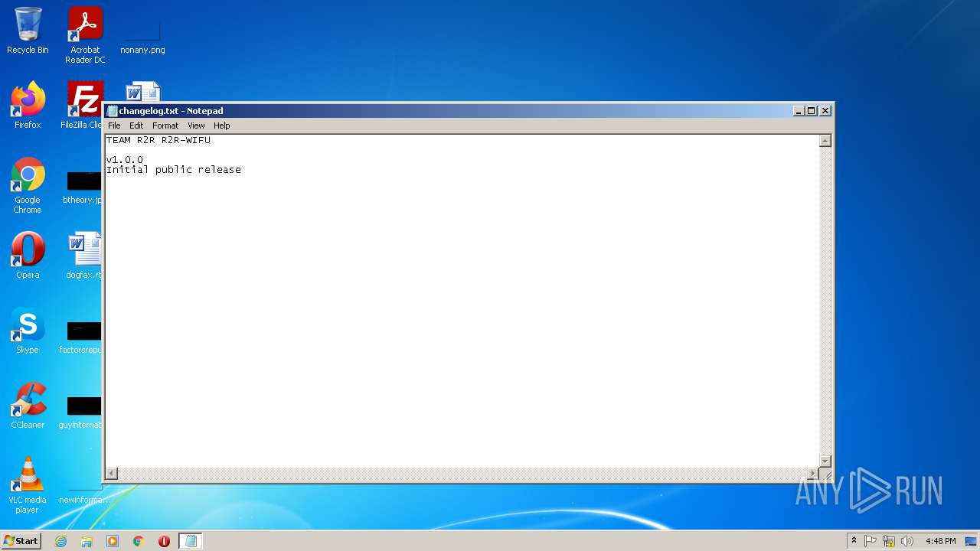Click the text 'TEAM R2R R2R-WIFU'
The height and width of the screenshot is (551, 980).
click(158, 140)
